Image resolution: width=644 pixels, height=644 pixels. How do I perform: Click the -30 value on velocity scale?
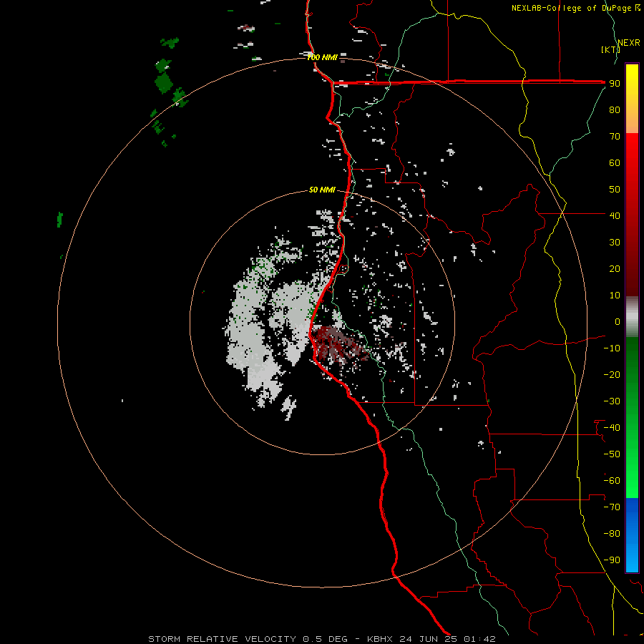(612, 401)
